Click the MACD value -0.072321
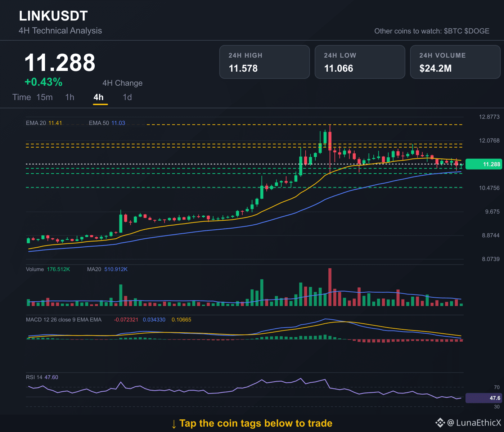 (x=126, y=320)
